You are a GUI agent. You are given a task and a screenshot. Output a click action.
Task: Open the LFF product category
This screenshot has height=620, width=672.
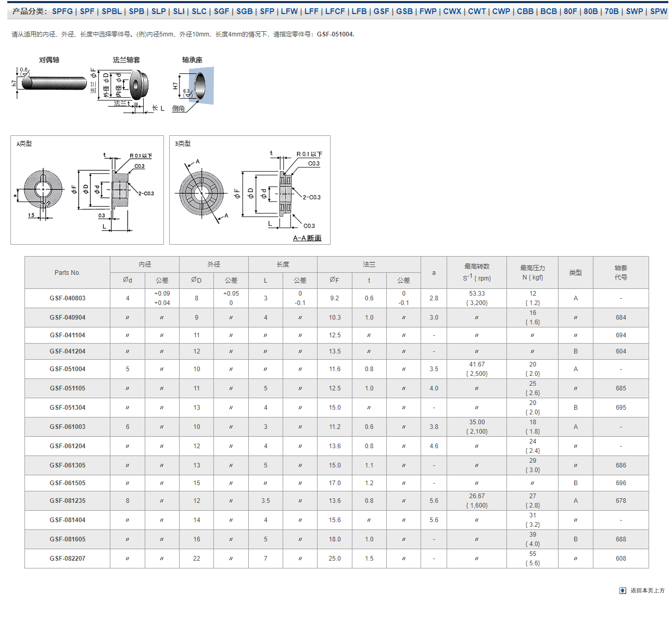[311, 11]
